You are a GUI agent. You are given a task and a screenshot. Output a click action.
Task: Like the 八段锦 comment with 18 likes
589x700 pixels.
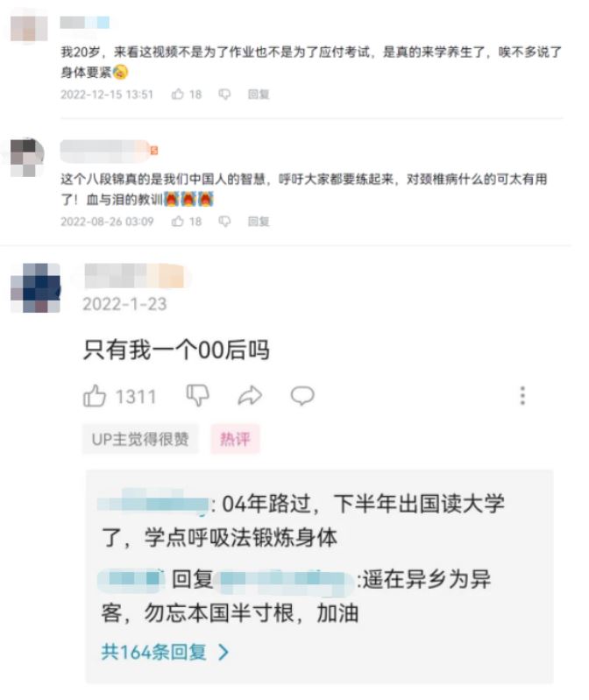pos(178,221)
